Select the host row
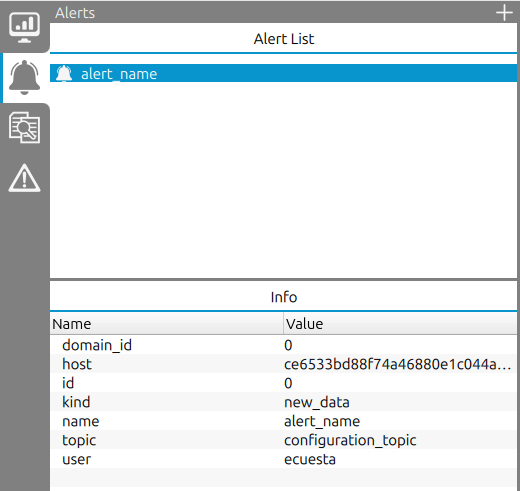520x491 pixels. point(283,364)
